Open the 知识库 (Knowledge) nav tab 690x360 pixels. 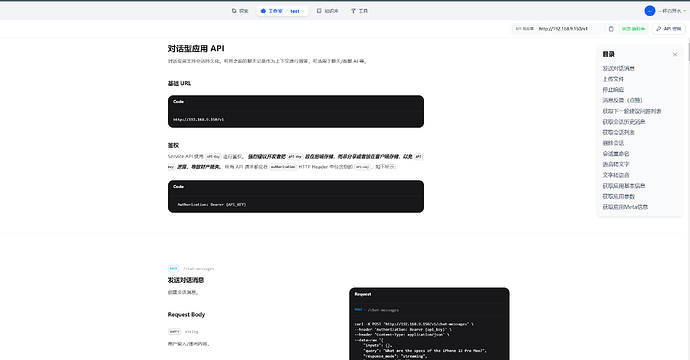tap(328, 11)
